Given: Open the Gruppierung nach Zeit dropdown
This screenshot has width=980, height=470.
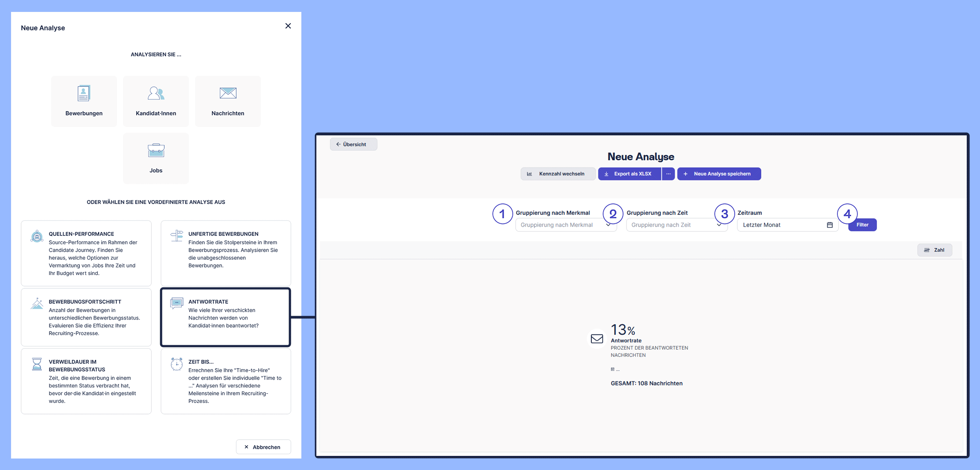Looking at the screenshot, I should tap(676, 225).
